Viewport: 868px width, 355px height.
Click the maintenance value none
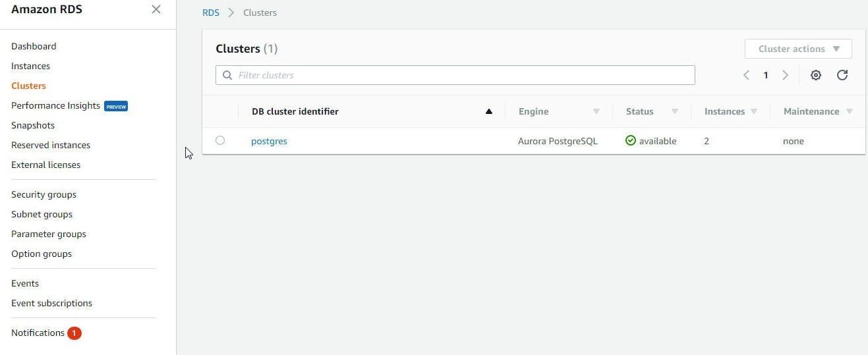tap(794, 141)
